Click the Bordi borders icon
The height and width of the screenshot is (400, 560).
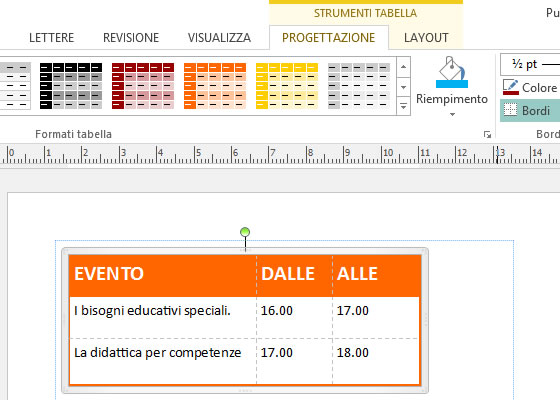tap(510, 110)
